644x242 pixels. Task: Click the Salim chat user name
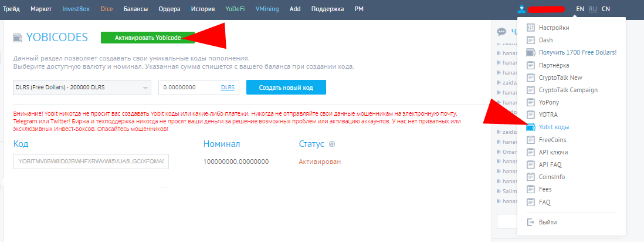click(509, 191)
